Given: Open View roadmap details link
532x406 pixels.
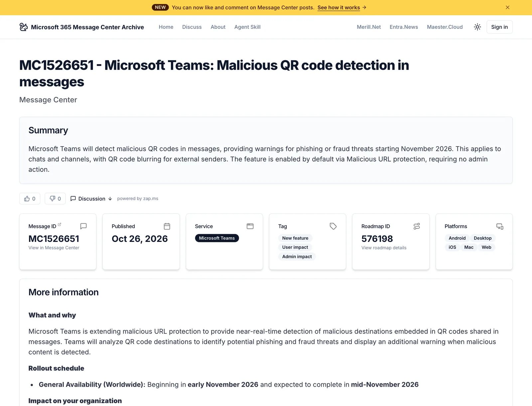Looking at the screenshot, I should [x=384, y=248].
